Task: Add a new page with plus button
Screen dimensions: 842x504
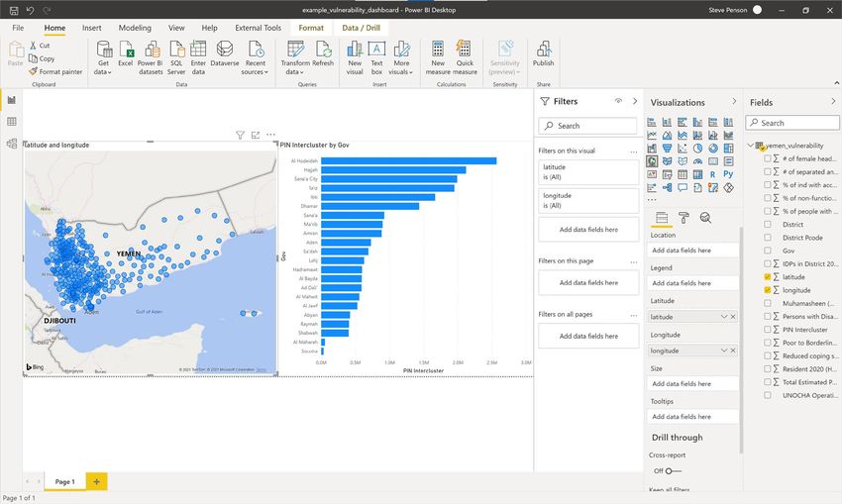Action: point(97,481)
